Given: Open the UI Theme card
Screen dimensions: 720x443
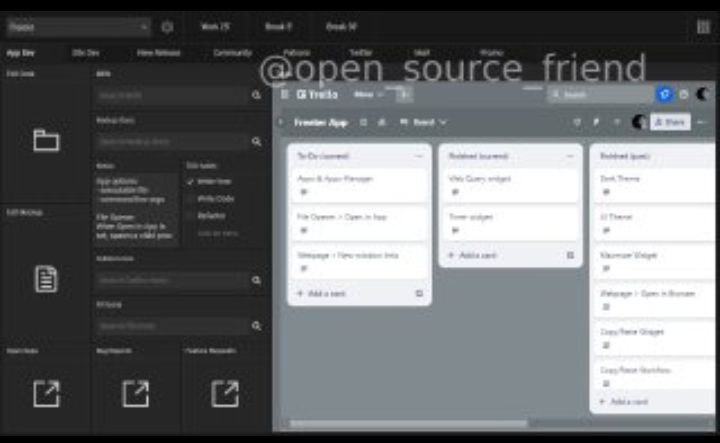Looking at the screenshot, I should 655,223.
